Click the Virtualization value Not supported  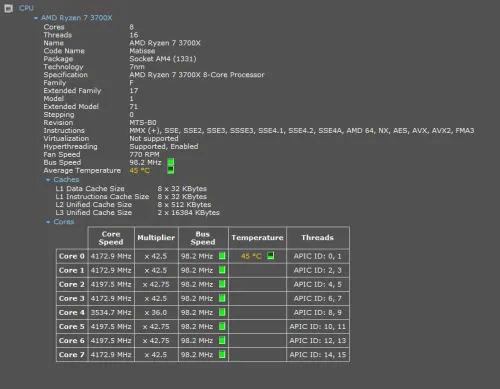[154, 139]
